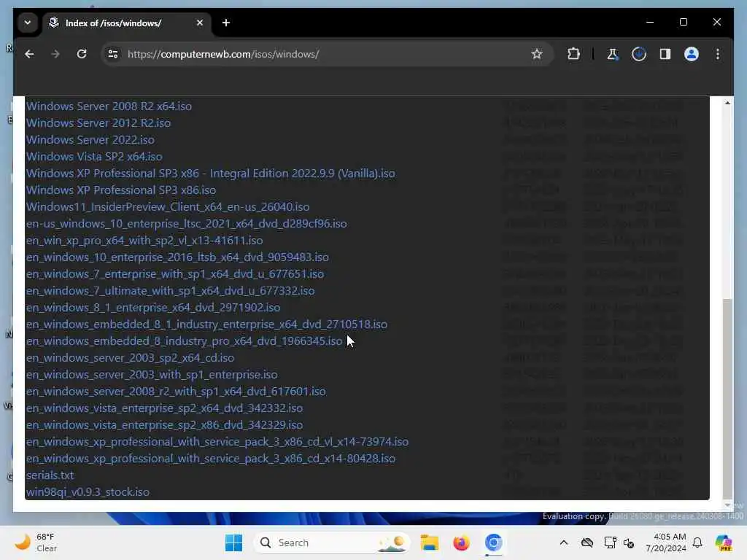Click the scrollbar up arrow
Image resolution: width=747 pixels, height=560 pixels.
pyautogui.click(x=727, y=103)
